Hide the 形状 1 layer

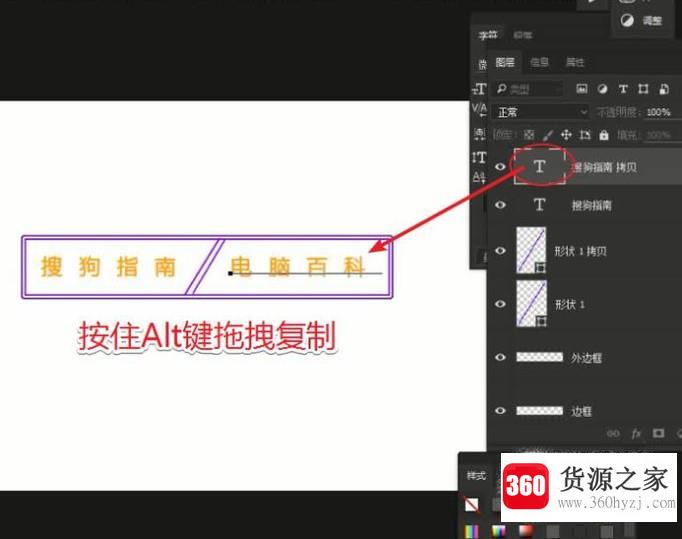[x=500, y=304]
